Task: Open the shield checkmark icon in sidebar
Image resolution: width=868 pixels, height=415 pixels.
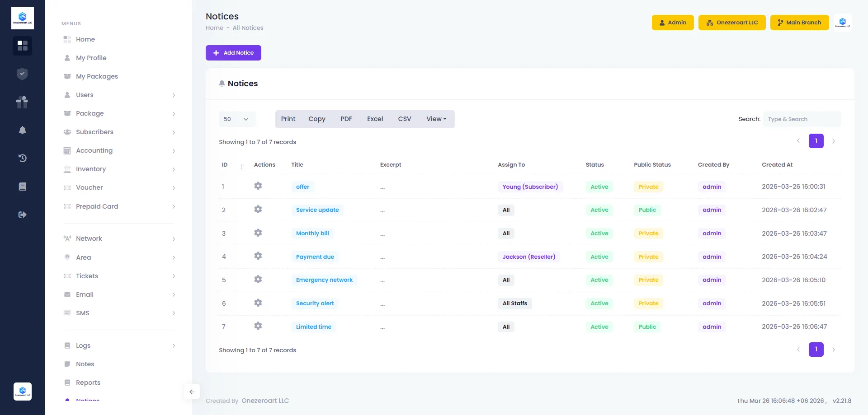Action: pos(22,74)
